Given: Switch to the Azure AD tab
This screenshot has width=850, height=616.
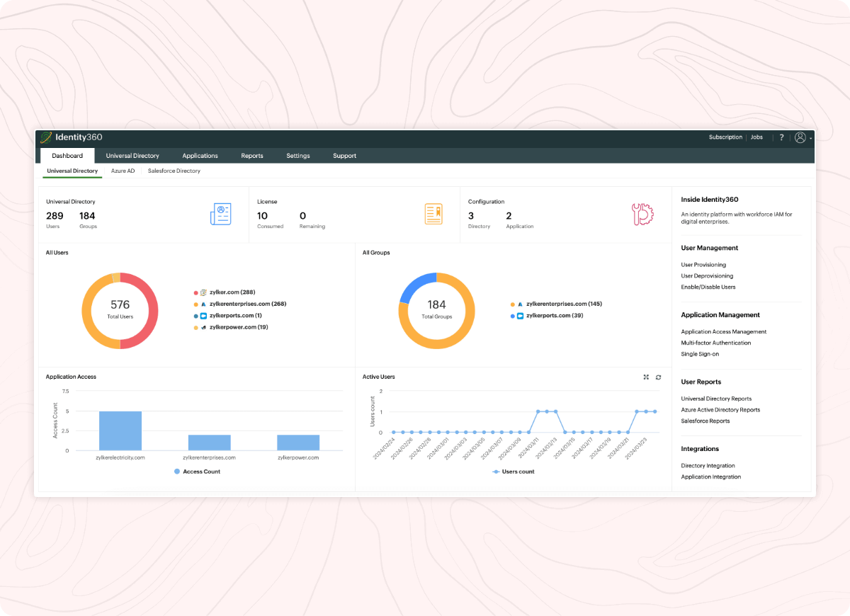Looking at the screenshot, I should pos(123,171).
